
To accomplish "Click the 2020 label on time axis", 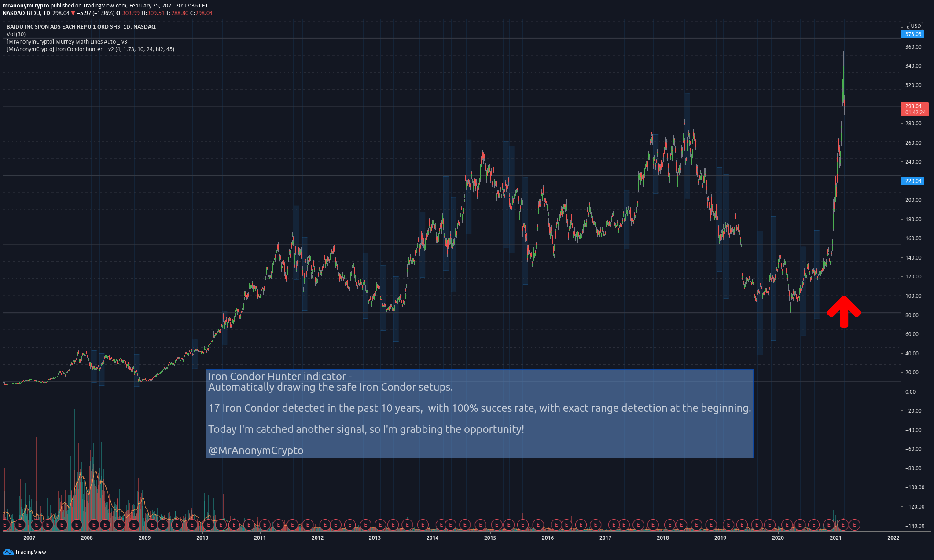I will click(778, 538).
